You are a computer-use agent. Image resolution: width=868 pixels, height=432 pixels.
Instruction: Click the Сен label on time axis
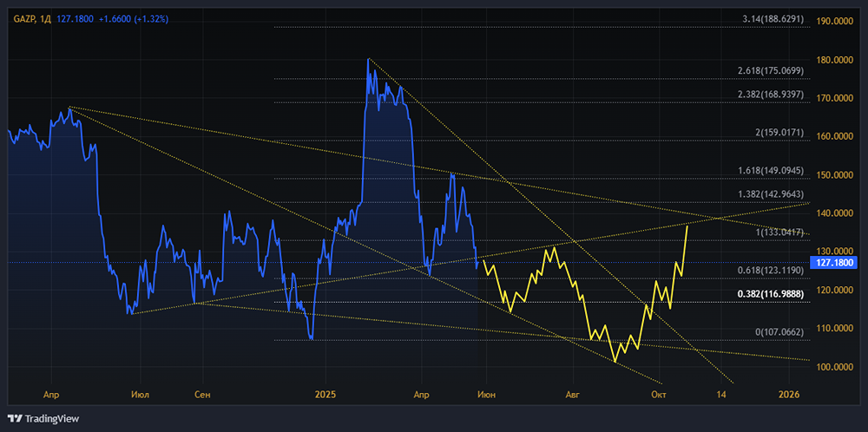point(202,395)
